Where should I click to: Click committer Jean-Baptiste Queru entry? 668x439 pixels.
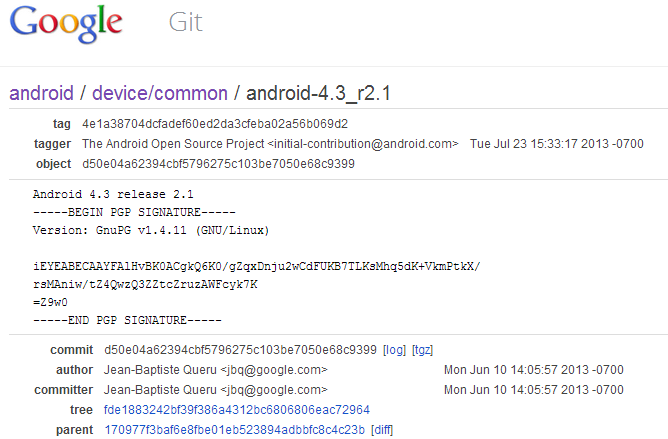[x=216, y=390]
